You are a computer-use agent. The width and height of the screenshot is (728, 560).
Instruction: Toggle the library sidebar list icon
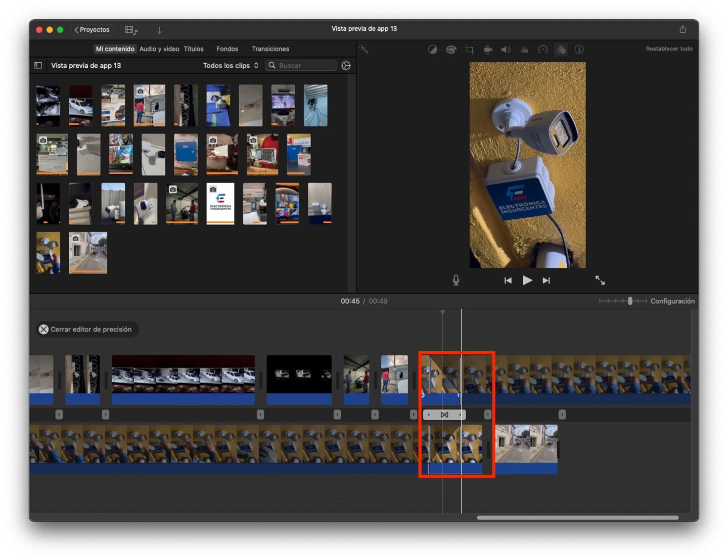click(38, 65)
